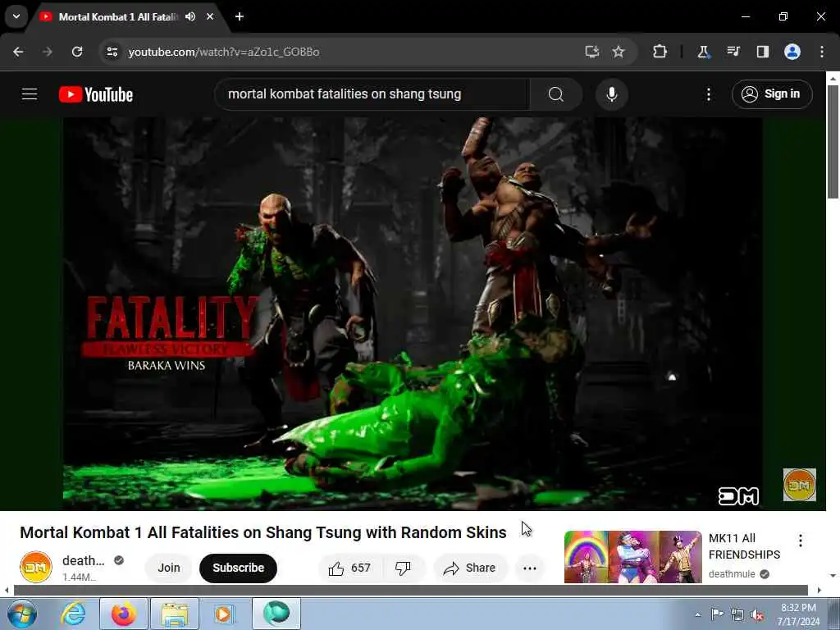Open options menu for MK11 All FRIENDSHIPS video
This screenshot has height=630, width=840.
point(801,541)
